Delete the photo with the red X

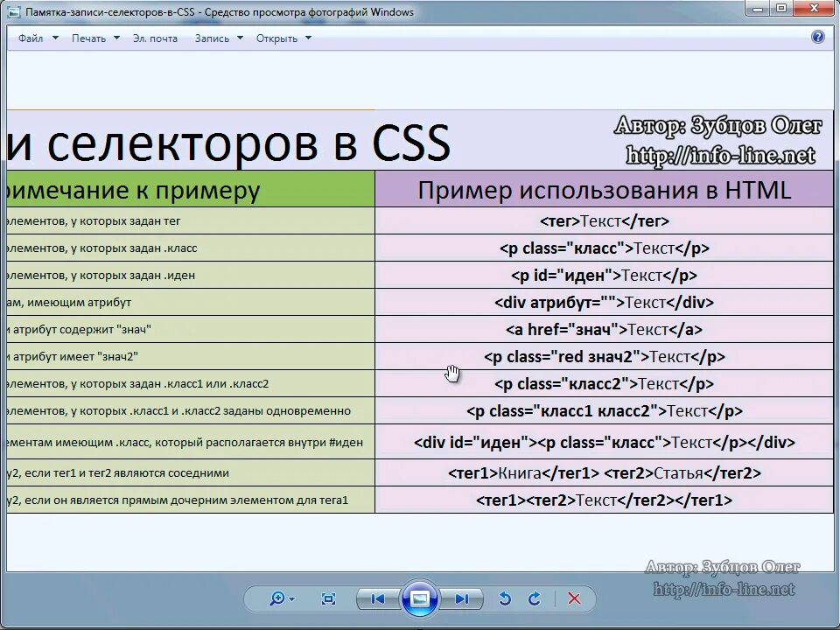tap(574, 598)
